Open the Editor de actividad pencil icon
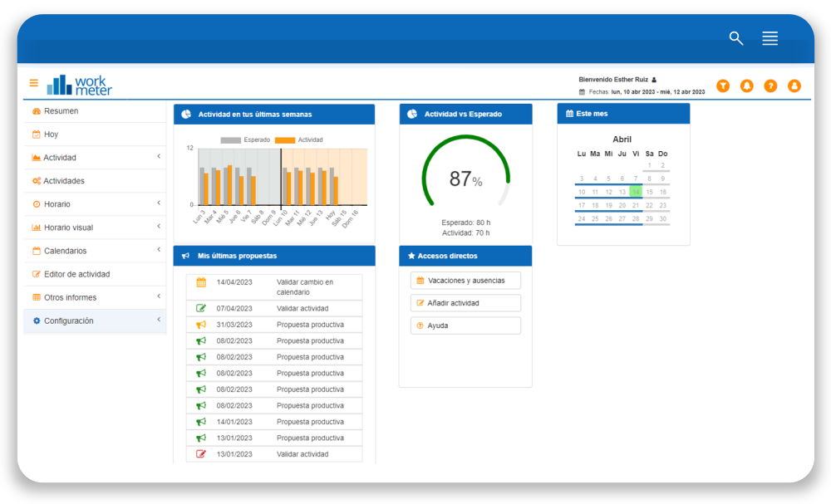The width and height of the screenshot is (831, 504). click(36, 274)
